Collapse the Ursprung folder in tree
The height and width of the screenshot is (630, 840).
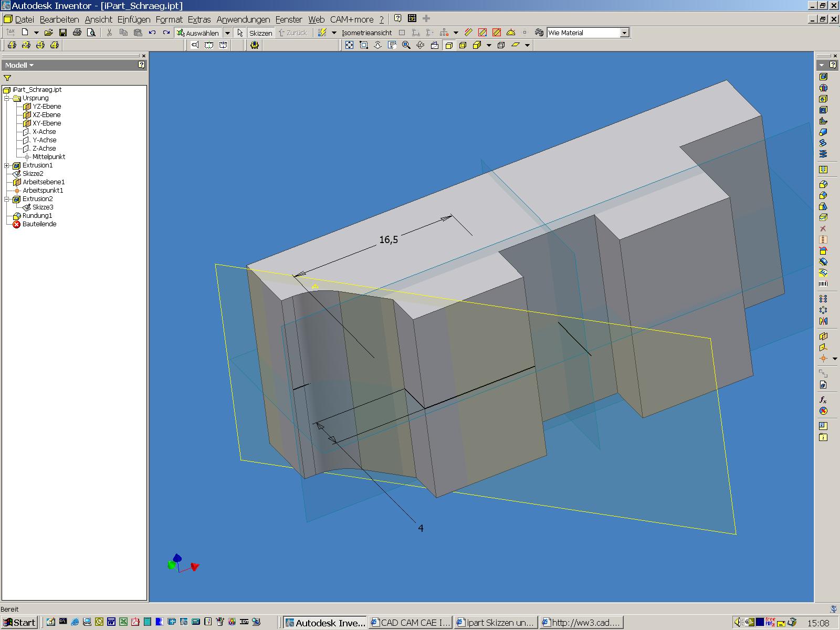point(7,98)
